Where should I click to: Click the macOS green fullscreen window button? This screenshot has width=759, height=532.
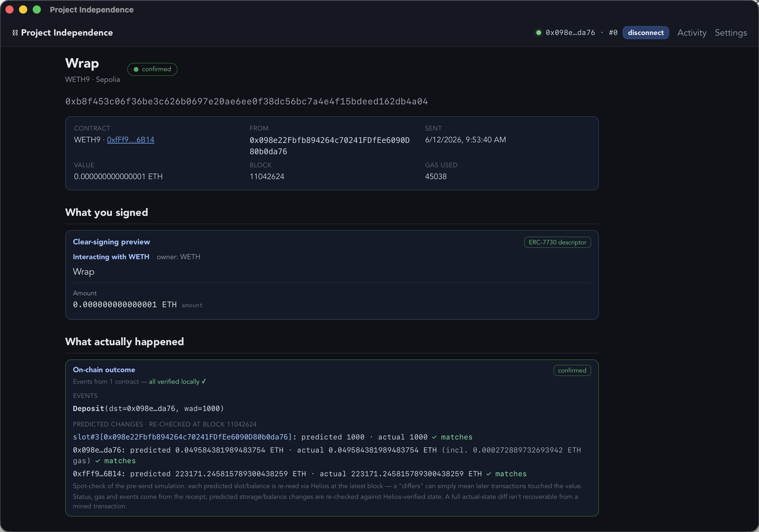click(37, 9)
